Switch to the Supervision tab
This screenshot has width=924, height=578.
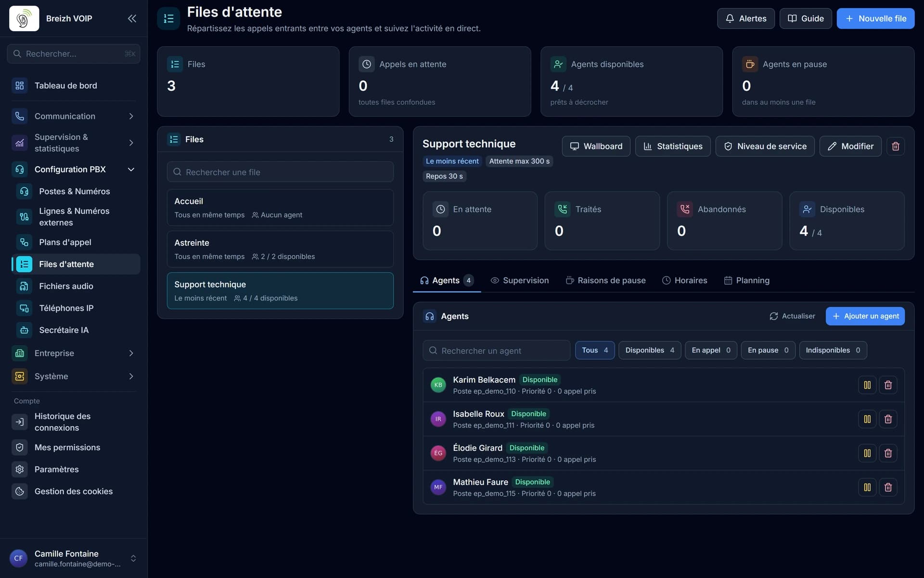[x=519, y=280]
